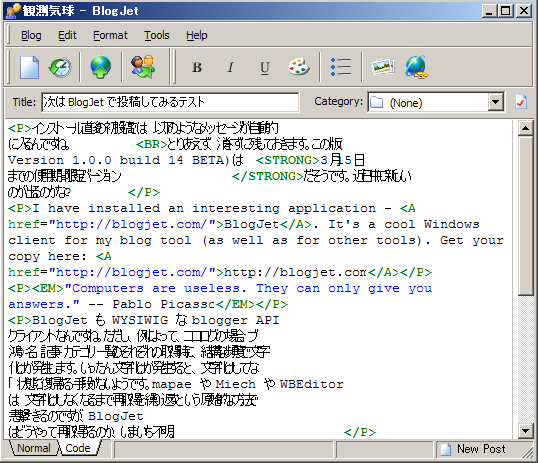The image size is (538, 463).
Task: Expand the Category dropdown arrow
Action: (495, 102)
